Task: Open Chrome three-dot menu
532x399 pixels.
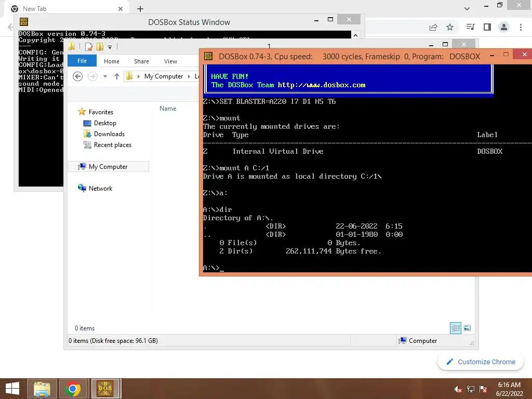Action: (x=521, y=27)
